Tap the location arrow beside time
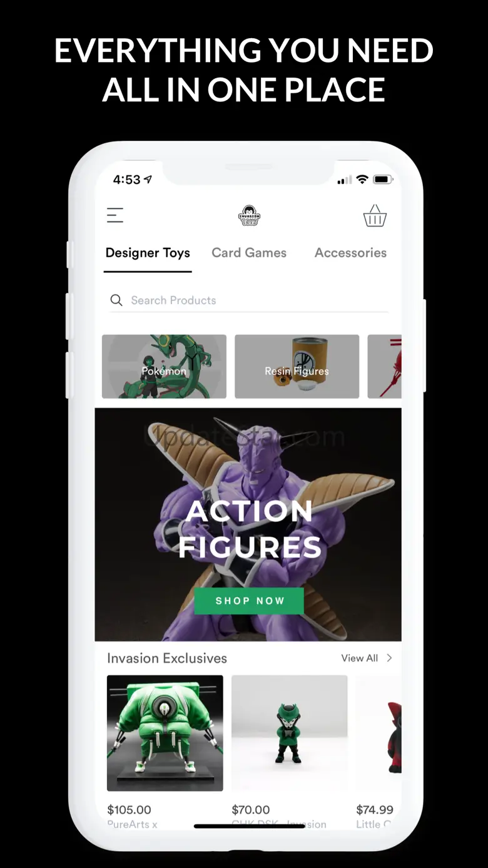This screenshot has height=868, width=488. click(x=148, y=180)
